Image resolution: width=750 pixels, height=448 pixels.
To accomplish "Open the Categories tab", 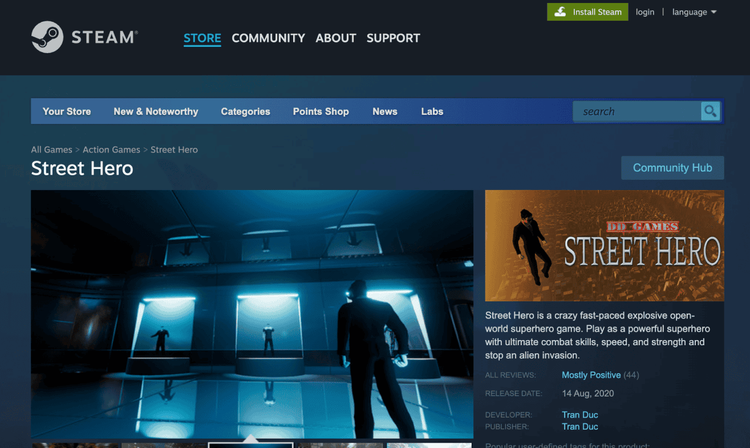I will click(245, 111).
